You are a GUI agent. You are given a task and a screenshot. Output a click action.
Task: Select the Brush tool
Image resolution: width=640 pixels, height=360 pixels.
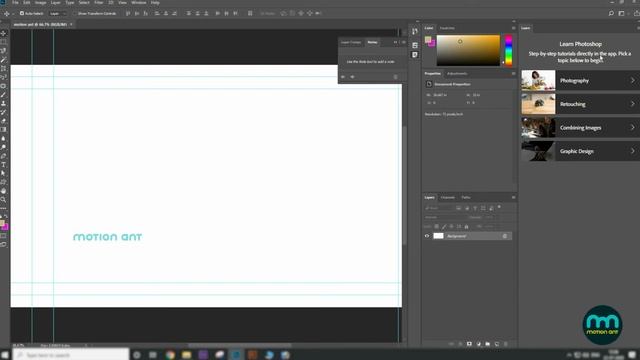click(x=4, y=95)
